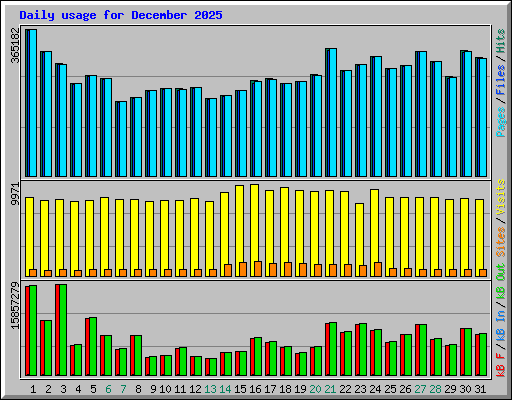
Task: Click day label 11 on x-axis
Action: point(180,389)
